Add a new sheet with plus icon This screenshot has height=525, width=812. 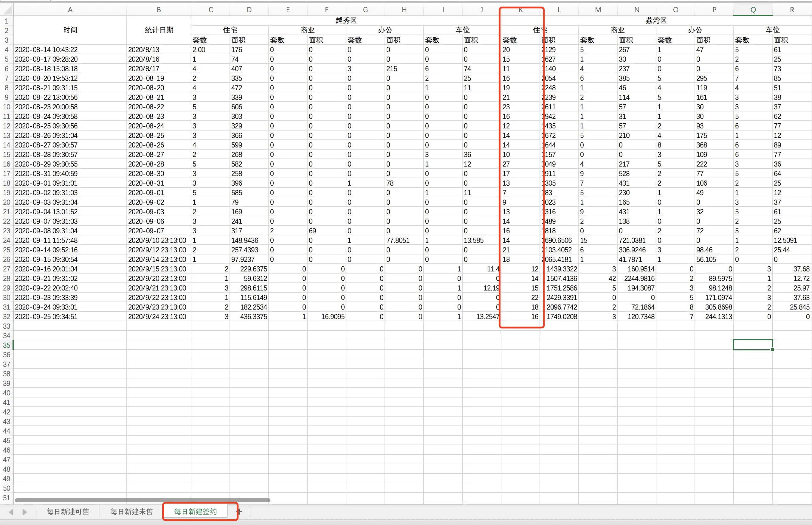tap(239, 511)
